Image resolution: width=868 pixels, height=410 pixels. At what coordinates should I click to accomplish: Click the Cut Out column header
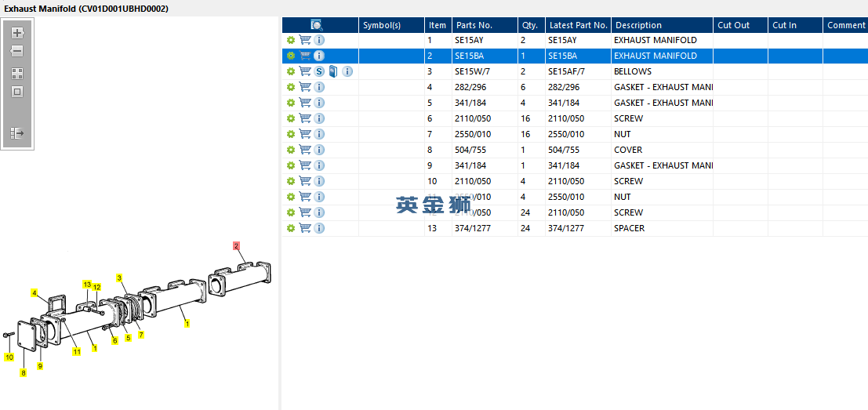[x=741, y=25]
